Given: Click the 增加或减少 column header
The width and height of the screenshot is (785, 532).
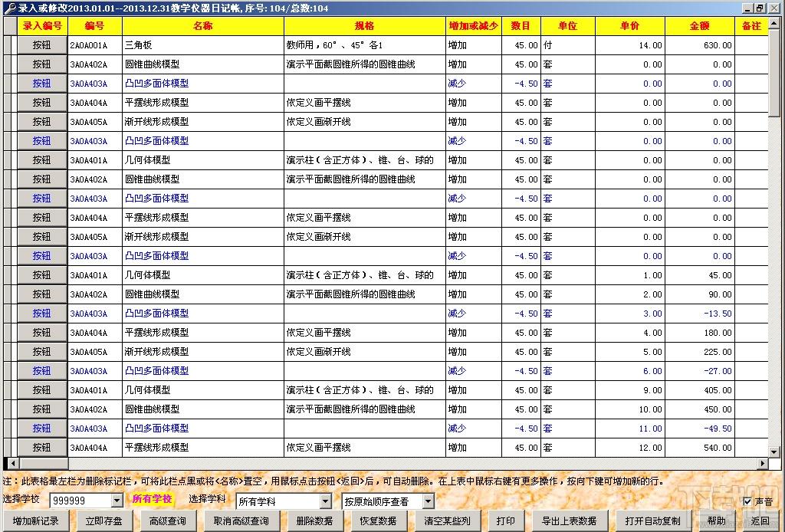Looking at the screenshot, I should point(473,26).
